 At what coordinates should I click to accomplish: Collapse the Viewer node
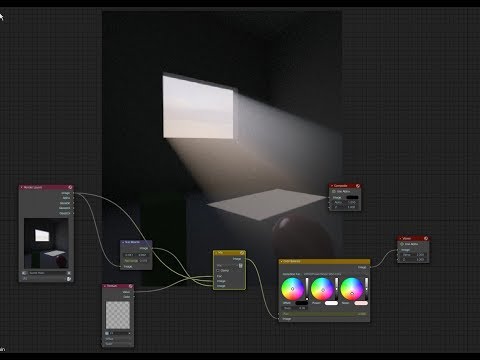click(400, 238)
